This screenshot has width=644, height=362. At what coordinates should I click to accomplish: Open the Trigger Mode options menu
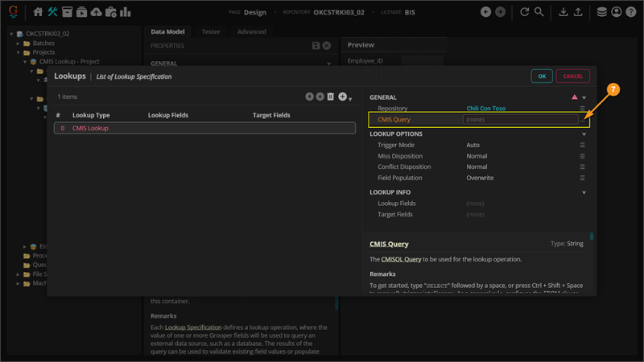583,146
